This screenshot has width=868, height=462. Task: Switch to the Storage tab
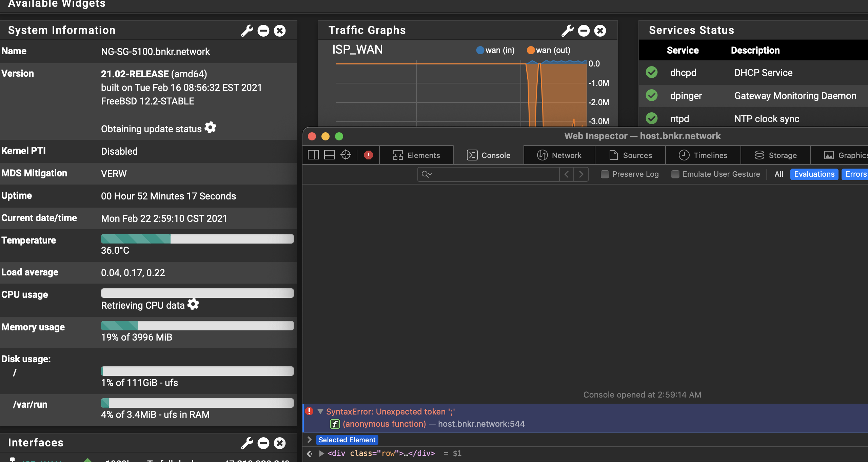tap(776, 155)
